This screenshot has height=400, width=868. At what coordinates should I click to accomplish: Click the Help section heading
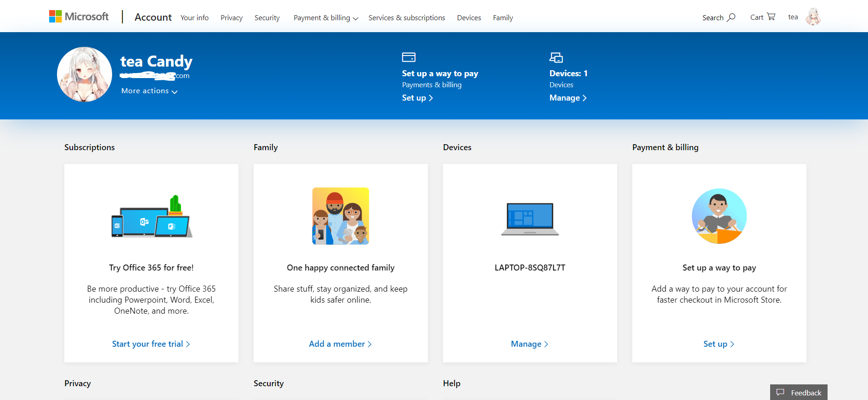click(x=452, y=383)
